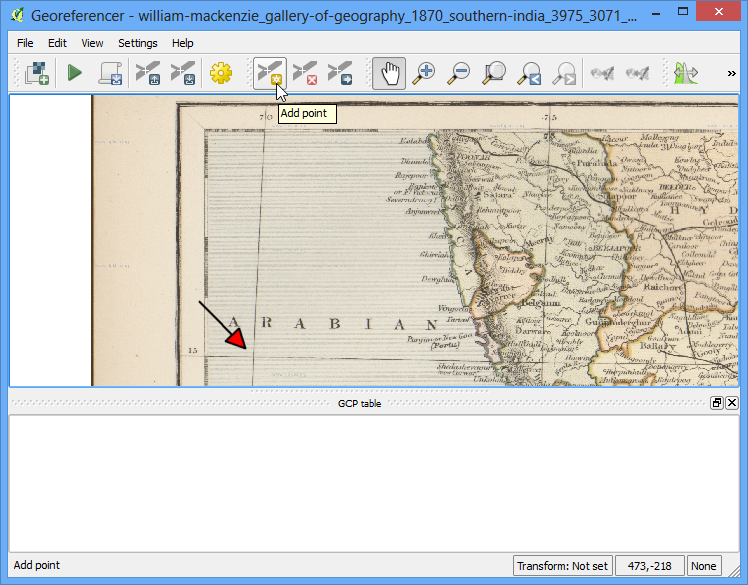Click inside the empty GCP table area
Viewport: 748px width, 585px height.
click(374, 483)
